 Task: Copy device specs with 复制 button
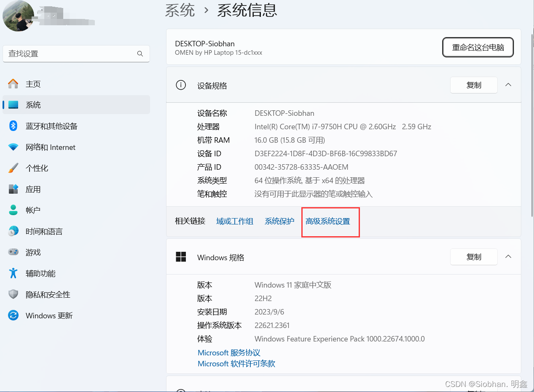point(474,85)
